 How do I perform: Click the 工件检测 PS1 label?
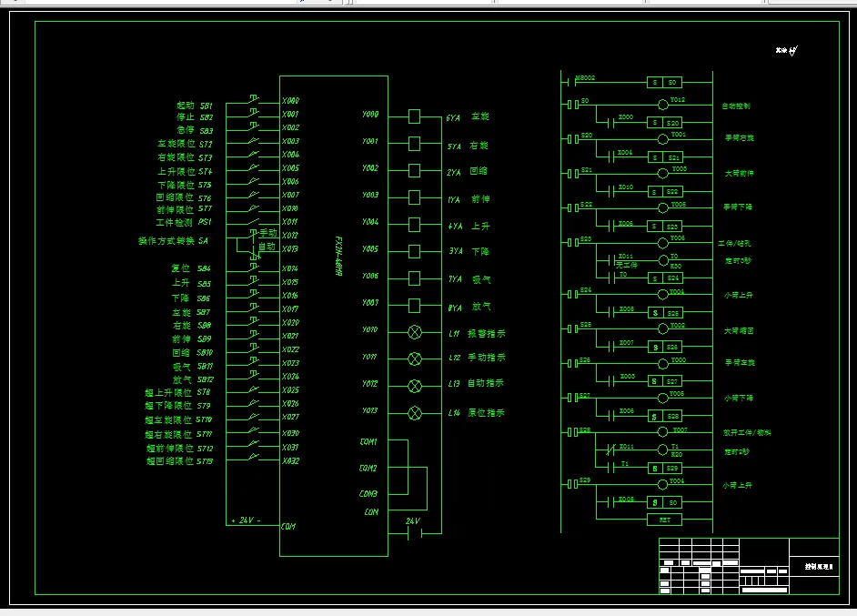click(184, 222)
